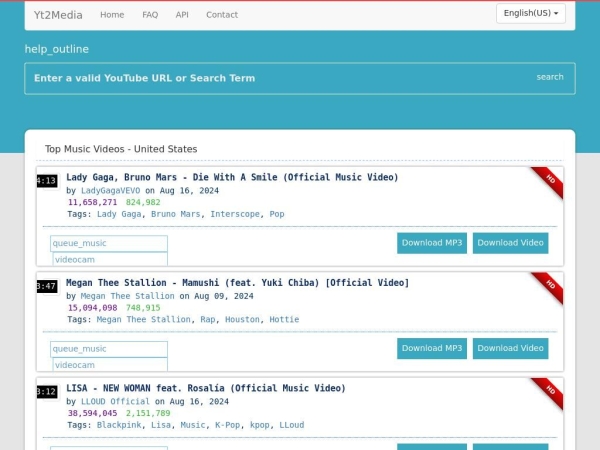Select the Megan Thee Stallion tag
The height and width of the screenshot is (450, 600).
tap(143, 320)
